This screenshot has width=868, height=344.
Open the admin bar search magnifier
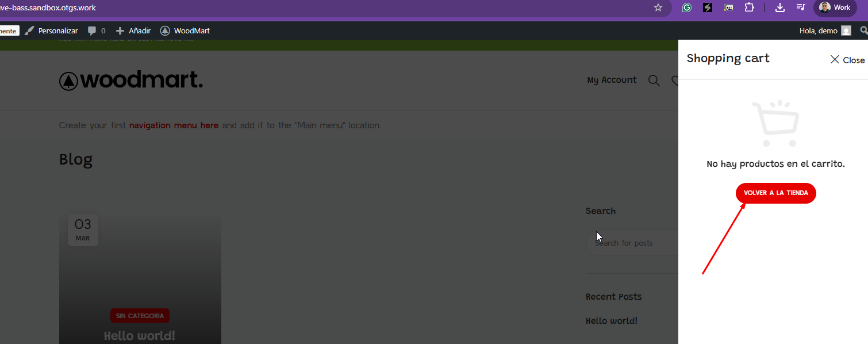coord(863,30)
